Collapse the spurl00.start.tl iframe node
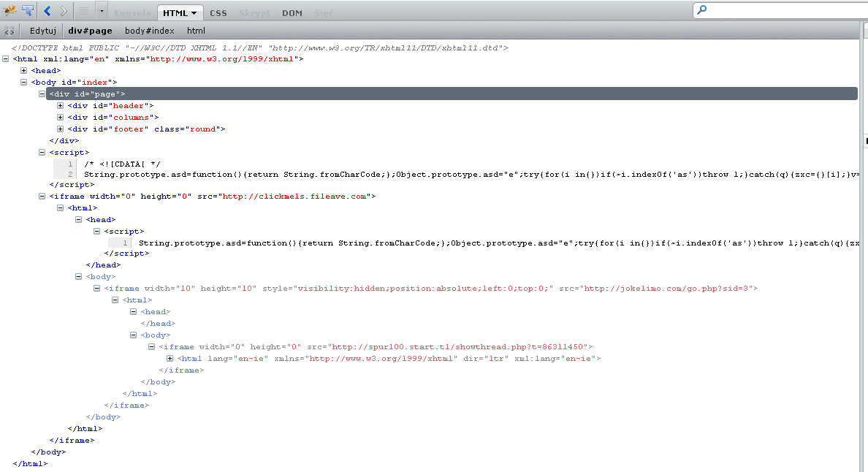The image size is (868, 472). pos(152,346)
